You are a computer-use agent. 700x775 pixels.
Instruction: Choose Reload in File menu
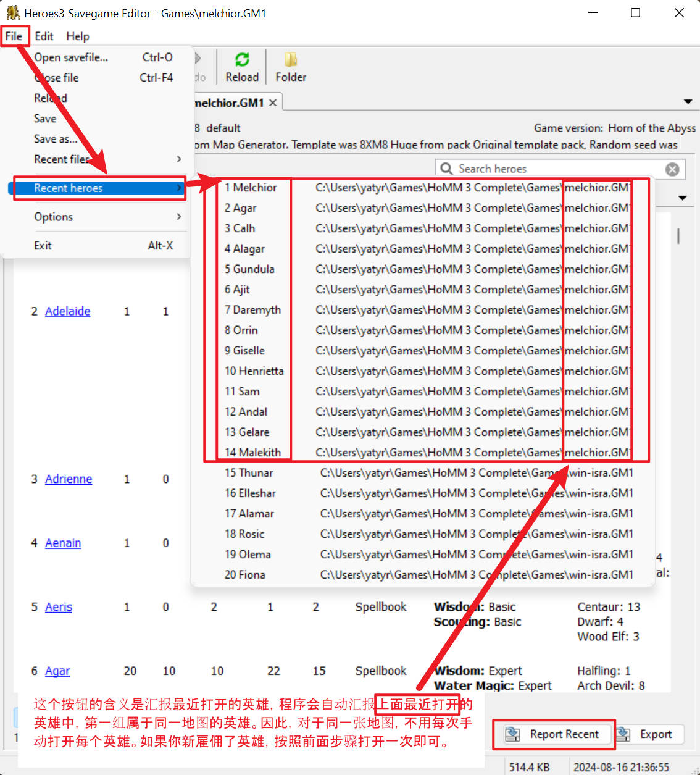(96, 98)
